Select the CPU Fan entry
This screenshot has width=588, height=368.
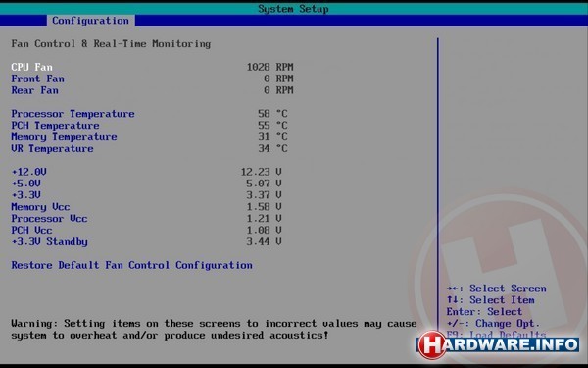point(32,67)
